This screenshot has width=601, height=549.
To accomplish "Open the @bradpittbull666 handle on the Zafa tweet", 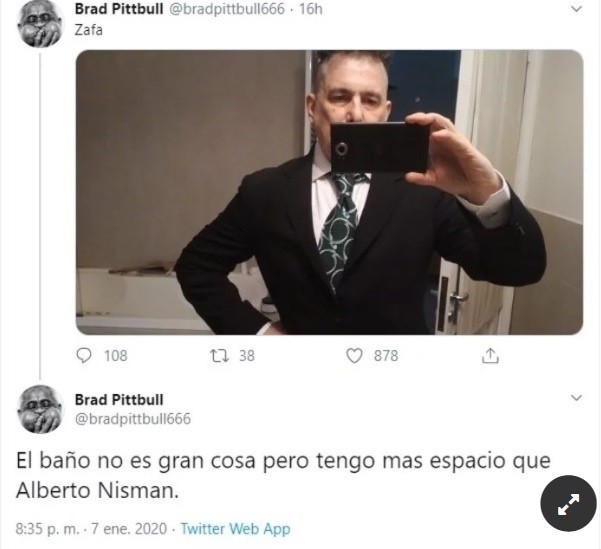I will point(227,9).
